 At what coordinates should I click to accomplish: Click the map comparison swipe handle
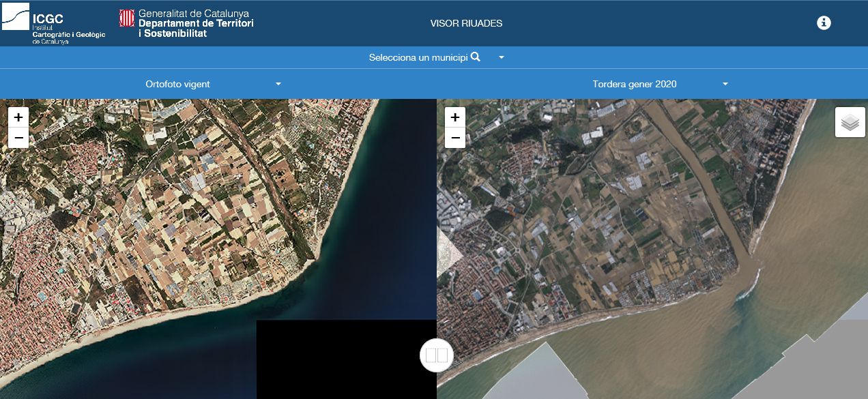click(437, 355)
